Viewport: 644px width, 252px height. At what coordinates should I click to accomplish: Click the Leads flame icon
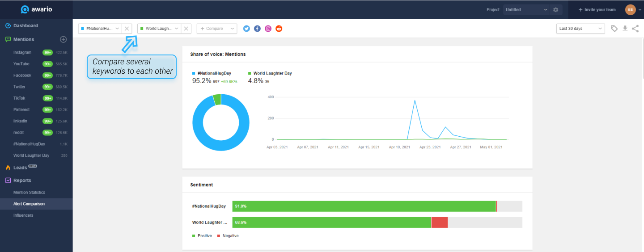pos(8,168)
